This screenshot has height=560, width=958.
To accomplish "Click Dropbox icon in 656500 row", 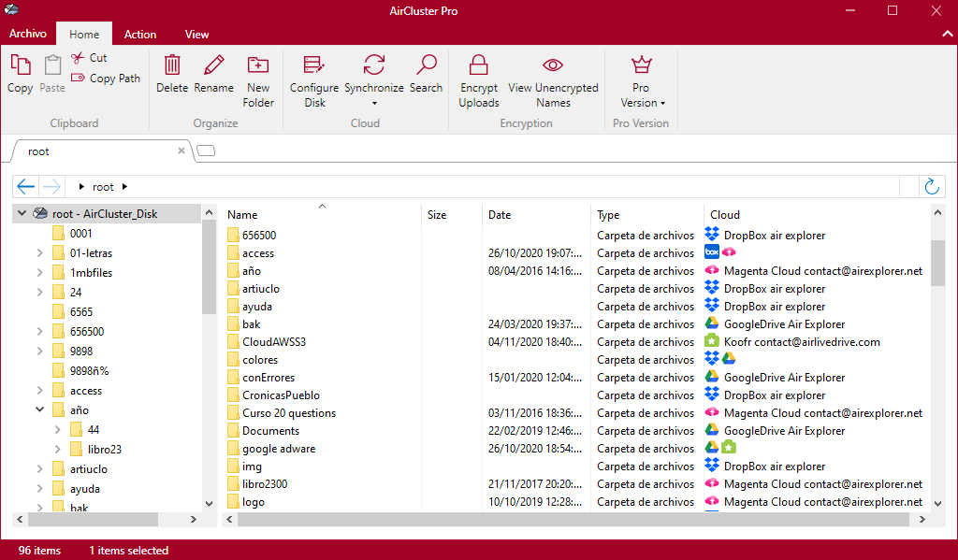I will [x=712, y=234].
